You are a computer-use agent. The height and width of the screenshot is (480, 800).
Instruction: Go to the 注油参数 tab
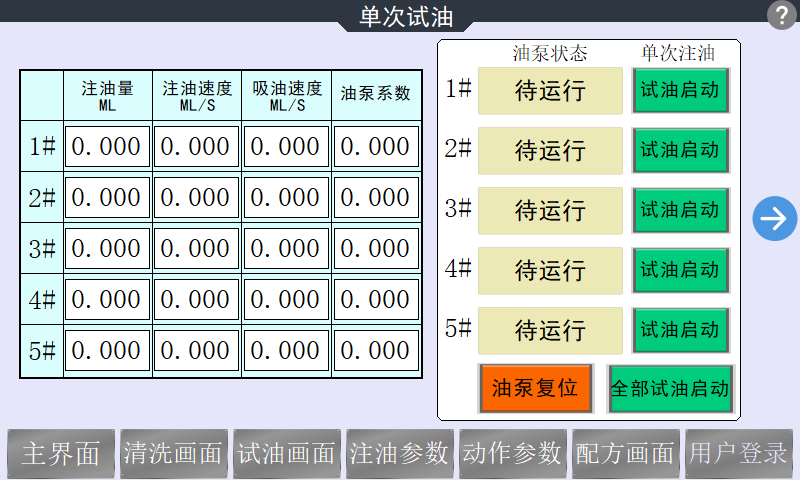[399, 454]
